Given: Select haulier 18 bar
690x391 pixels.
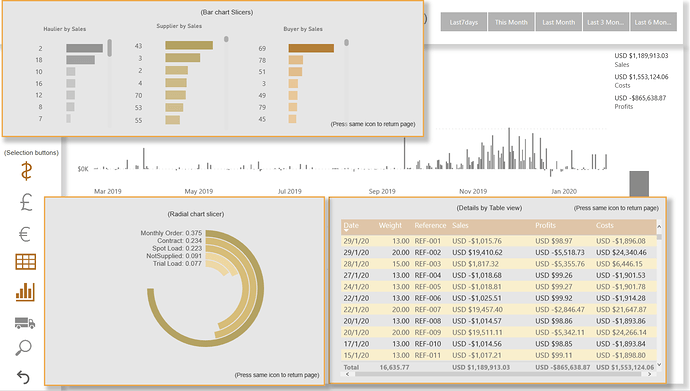Looking at the screenshot, I should [x=81, y=60].
